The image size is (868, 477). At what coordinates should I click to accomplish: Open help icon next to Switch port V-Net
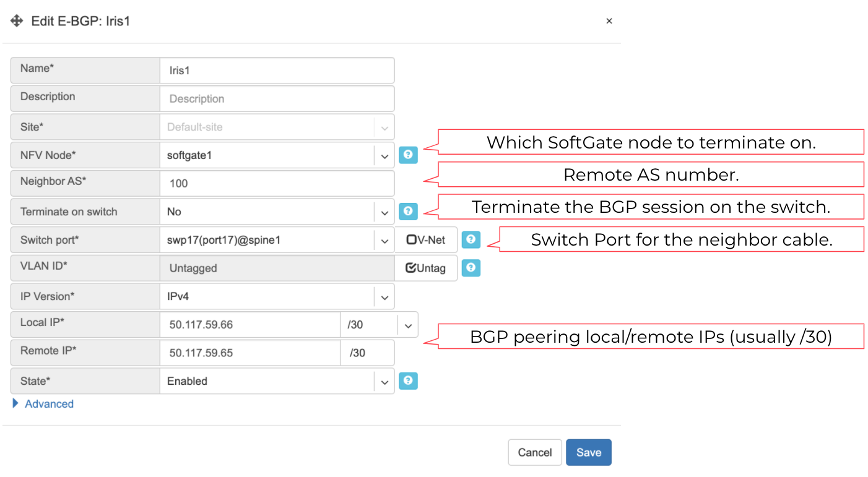coord(471,239)
